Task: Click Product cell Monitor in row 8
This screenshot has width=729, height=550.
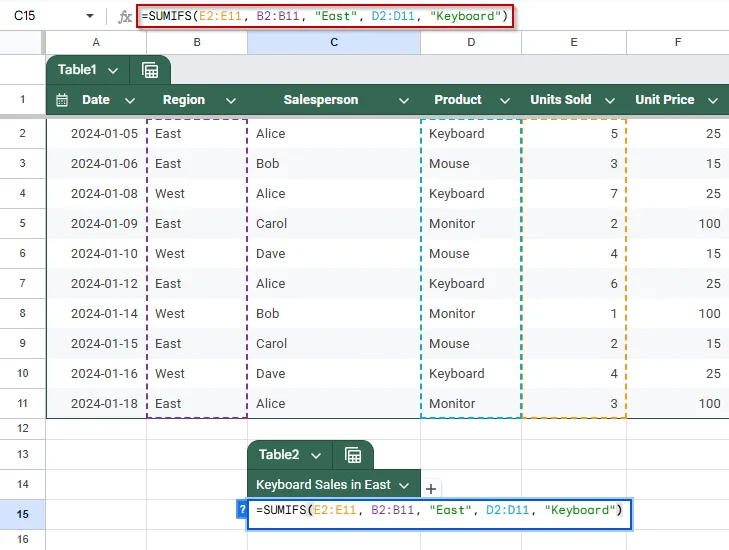Action: coord(471,314)
